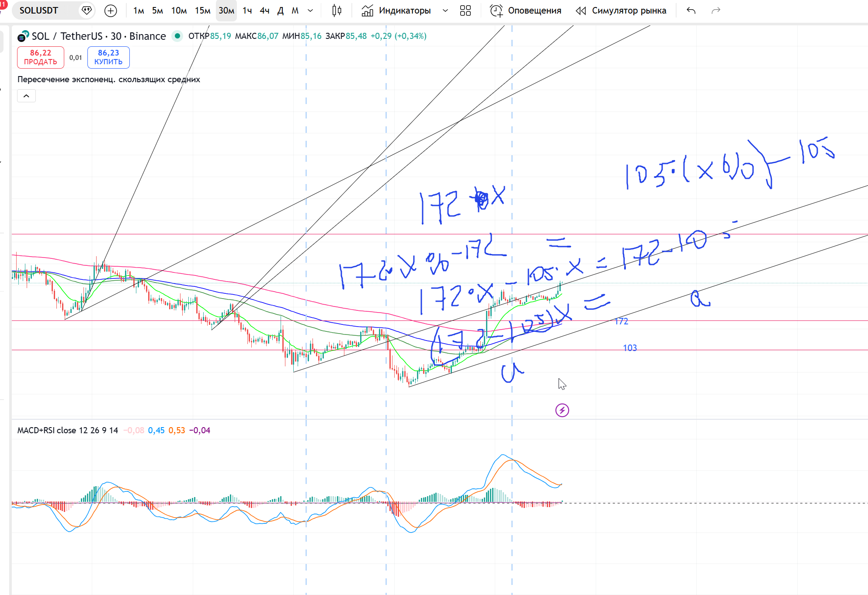The image size is (868, 595).
Task: Click the undo arrow
Action: click(x=691, y=10)
